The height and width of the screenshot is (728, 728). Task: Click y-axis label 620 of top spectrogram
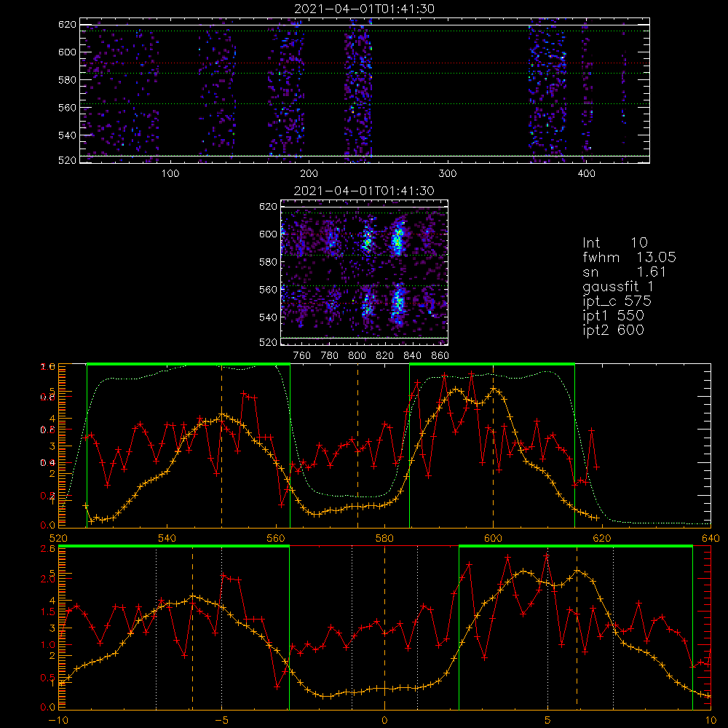click(67, 24)
